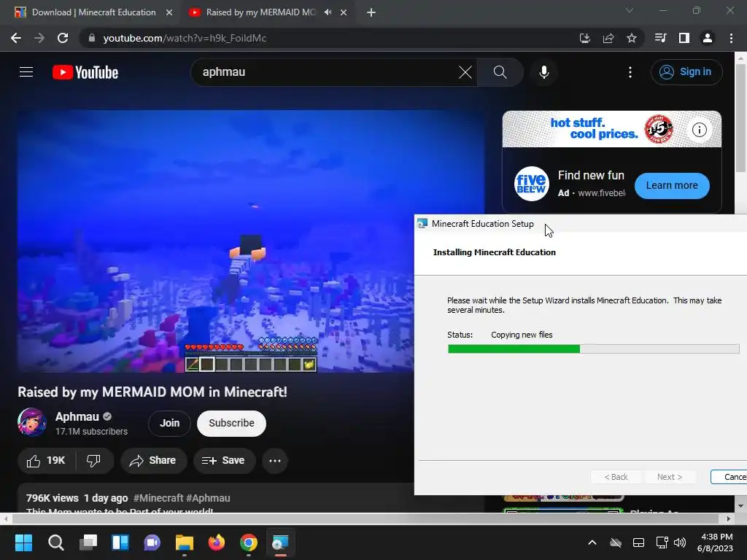Open Task View on taskbar
This screenshot has width=747, height=560.
(88, 542)
